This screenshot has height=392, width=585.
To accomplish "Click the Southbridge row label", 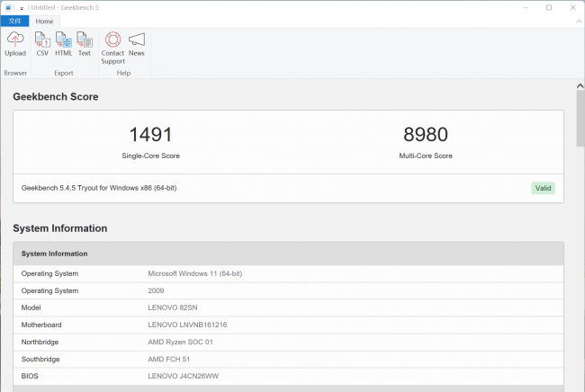I will 40,360.
